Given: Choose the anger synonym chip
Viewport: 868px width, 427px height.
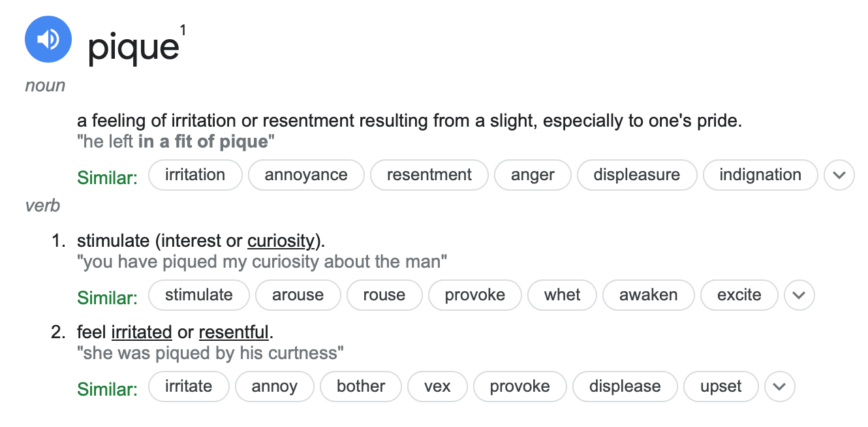Looking at the screenshot, I should click(x=533, y=175).
